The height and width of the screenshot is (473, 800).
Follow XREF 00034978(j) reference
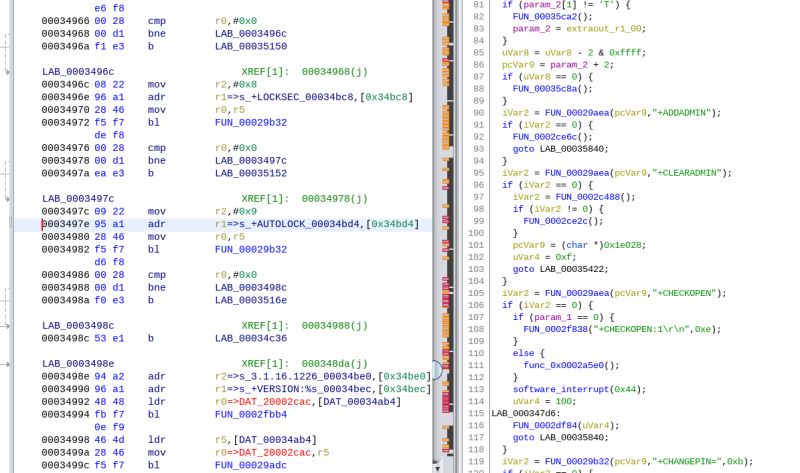tap(334, 199)
